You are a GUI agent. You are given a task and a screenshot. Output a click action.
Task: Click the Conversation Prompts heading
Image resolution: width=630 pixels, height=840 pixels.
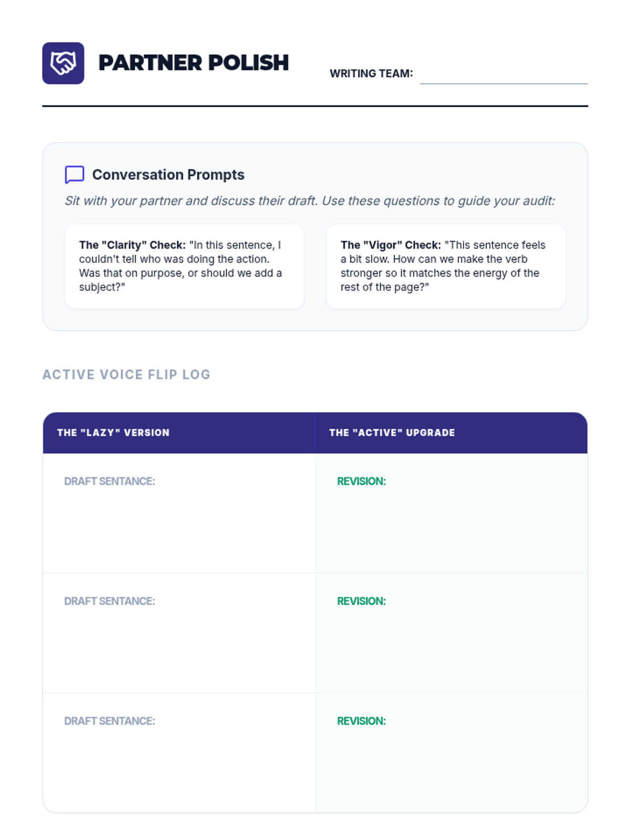[x=168, y=175]
